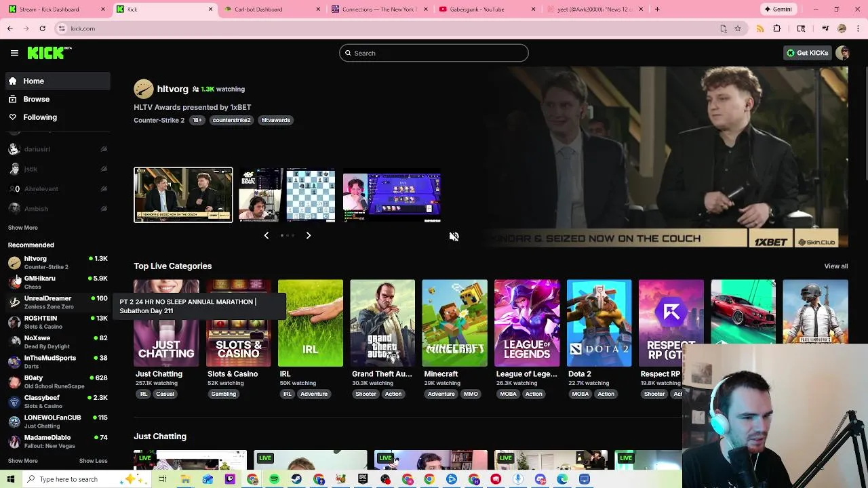
Task: Open Twitch app in taskbar
Action: pos(230,479)
